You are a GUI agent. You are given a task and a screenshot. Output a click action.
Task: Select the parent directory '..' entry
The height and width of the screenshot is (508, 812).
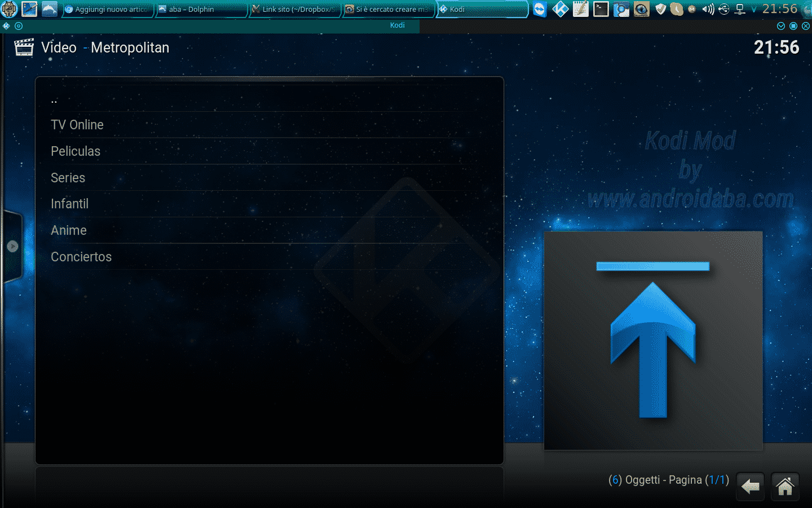pos(270,98)
